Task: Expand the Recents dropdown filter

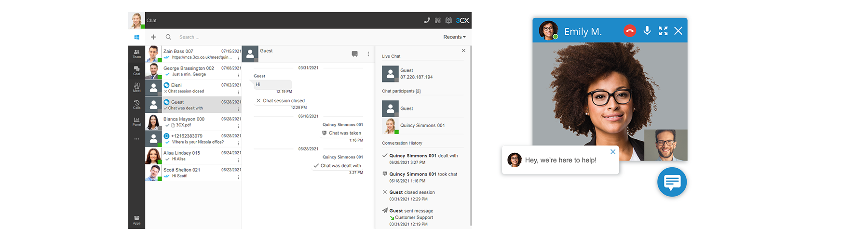Action: 454,37
